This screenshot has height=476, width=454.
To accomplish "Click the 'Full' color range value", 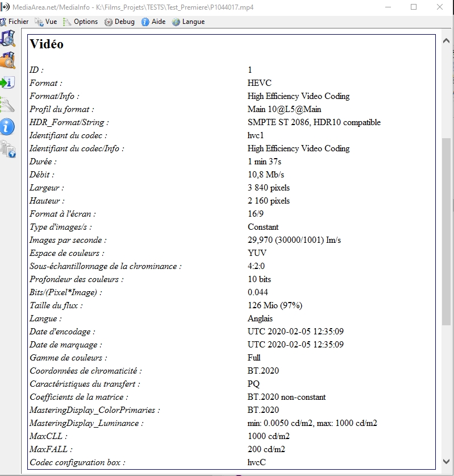I will pyautogui.click(x=254, y=358).
